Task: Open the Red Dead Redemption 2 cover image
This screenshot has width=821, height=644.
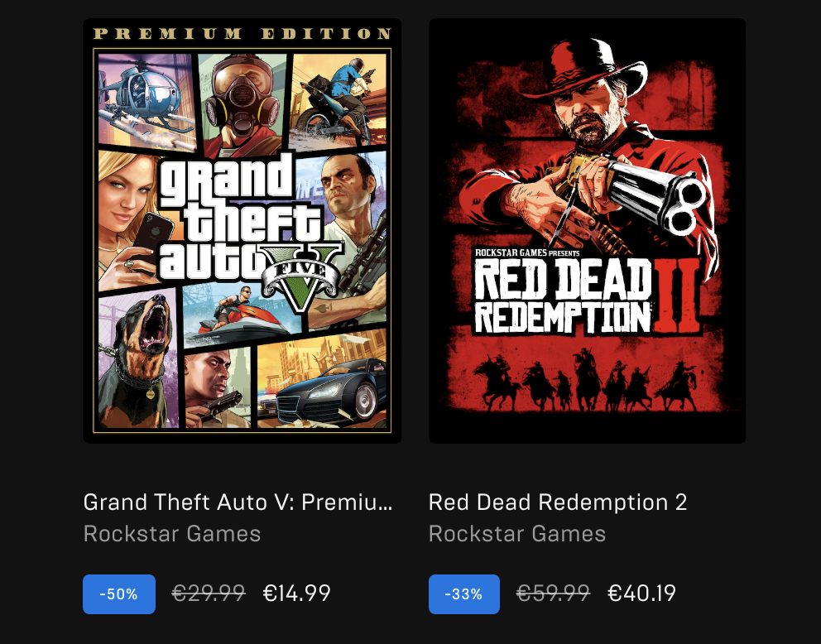Action: click(x=587, y=231)
